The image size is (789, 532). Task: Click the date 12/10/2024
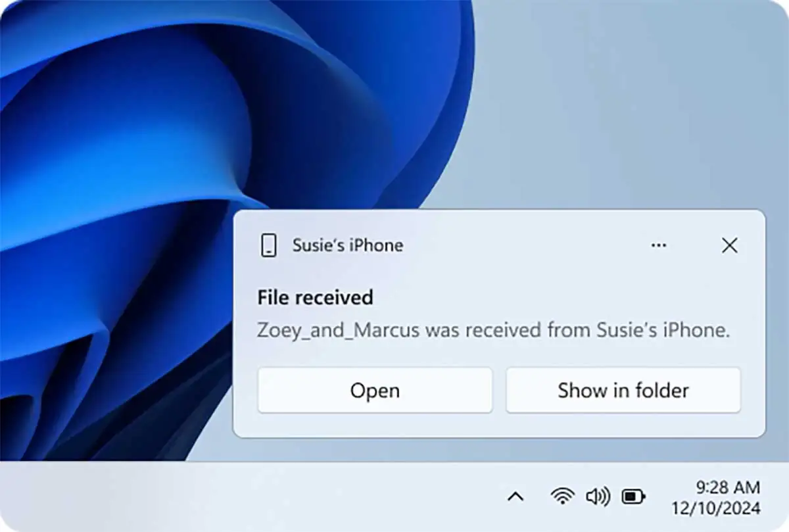click(717, 506)
